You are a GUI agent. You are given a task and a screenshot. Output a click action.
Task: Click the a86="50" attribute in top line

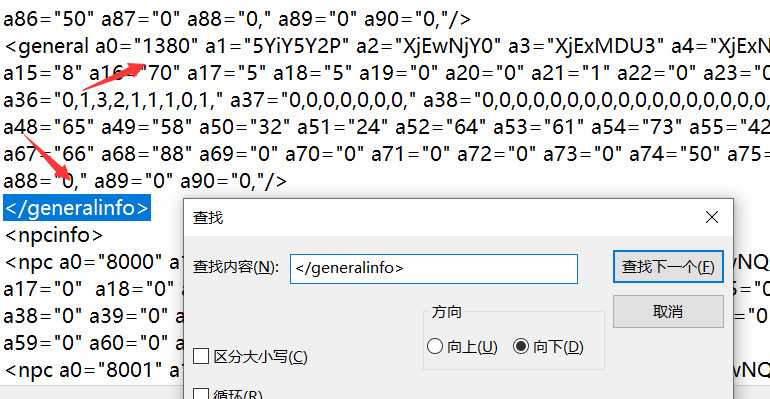[x=48, y=19]
